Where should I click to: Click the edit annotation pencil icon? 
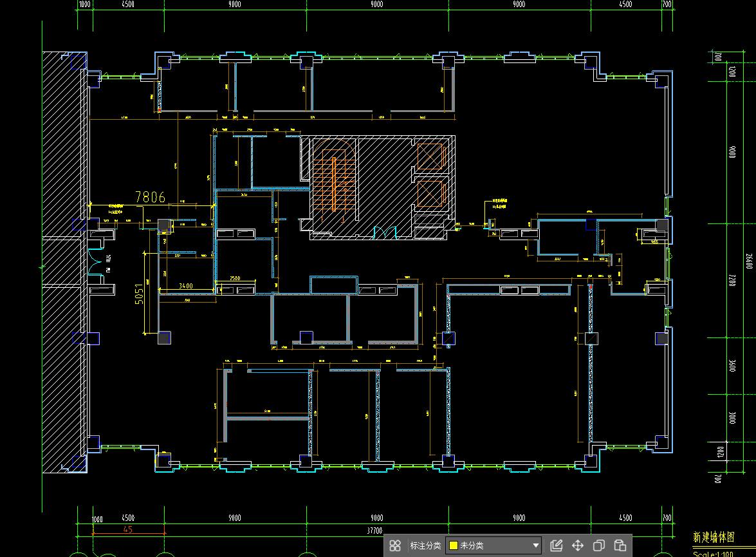[x=557, y=545]
